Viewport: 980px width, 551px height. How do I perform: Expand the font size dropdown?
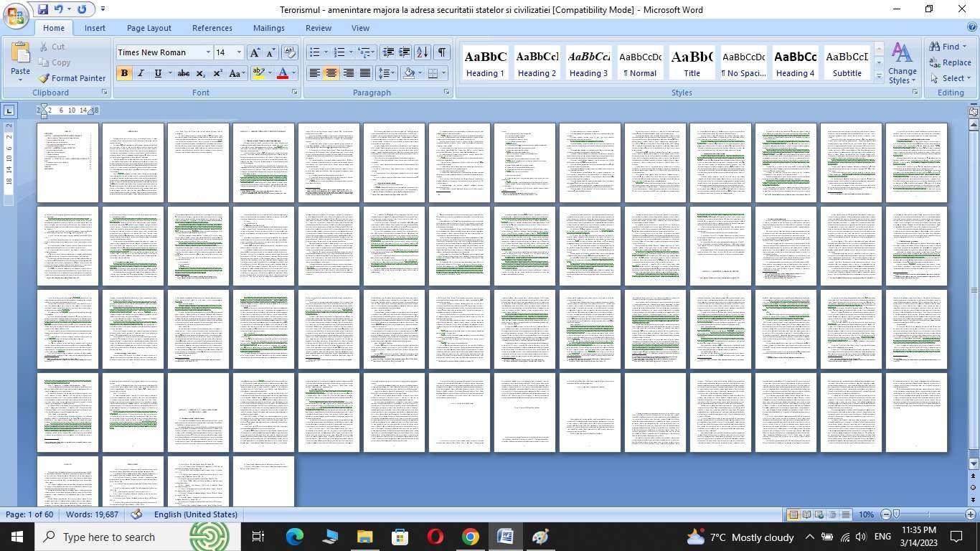[x=239, y=52]
